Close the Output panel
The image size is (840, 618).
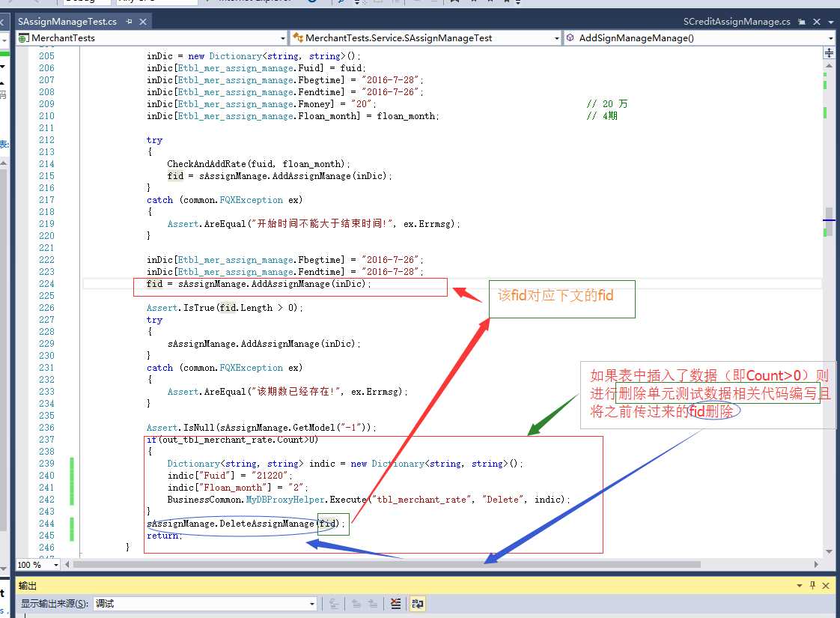click(x=826, y=586)
